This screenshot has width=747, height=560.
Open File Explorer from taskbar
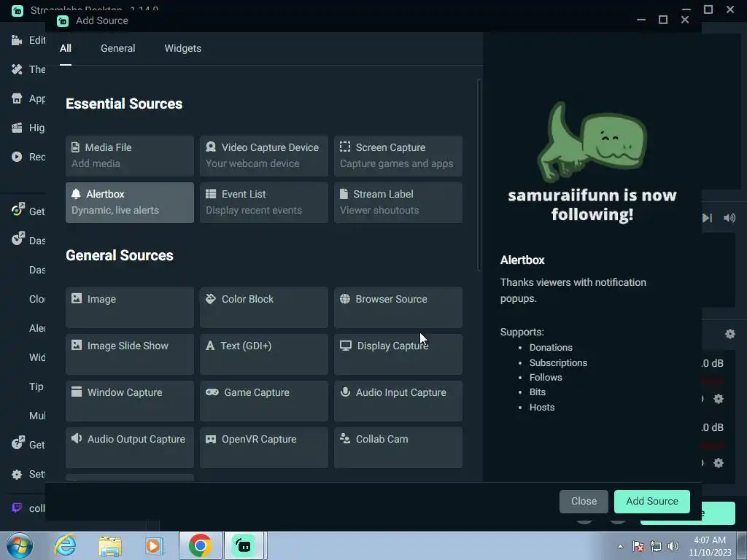point(110,545)
